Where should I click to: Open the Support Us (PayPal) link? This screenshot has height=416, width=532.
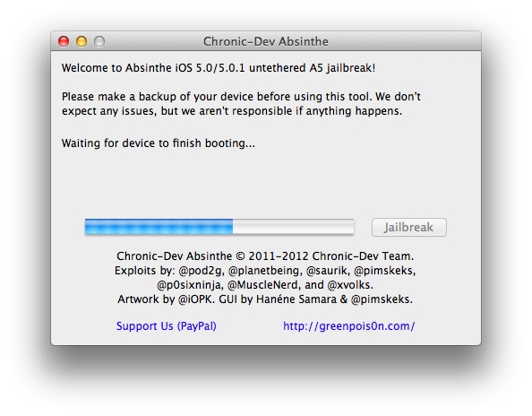click(167, 326)
